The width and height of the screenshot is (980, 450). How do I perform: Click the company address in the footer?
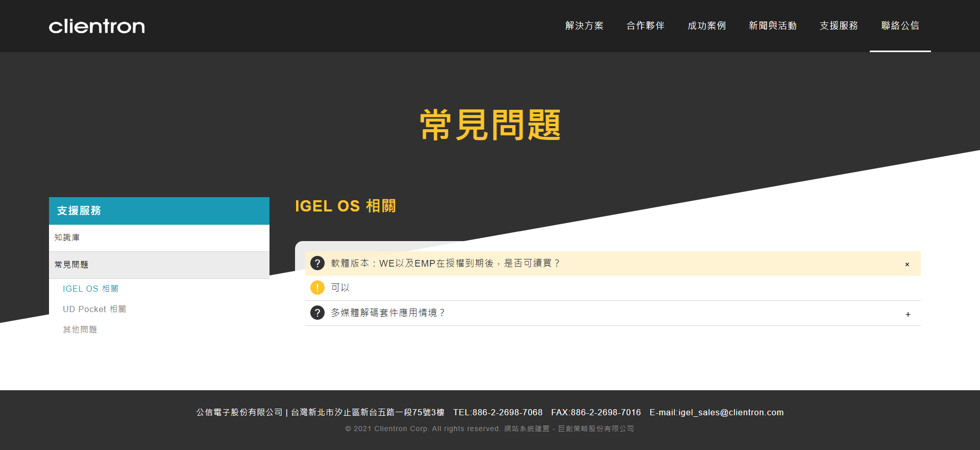pyautogui.click(x=367, y=413)
